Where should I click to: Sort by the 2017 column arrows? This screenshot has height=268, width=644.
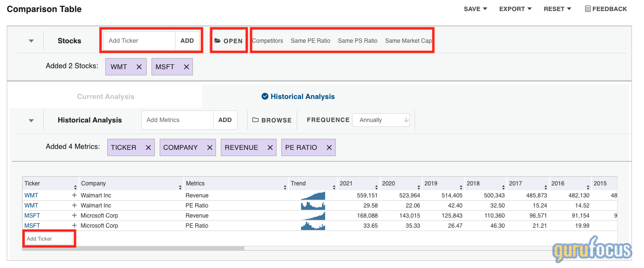pyautogui.click(x=546, y=187)
